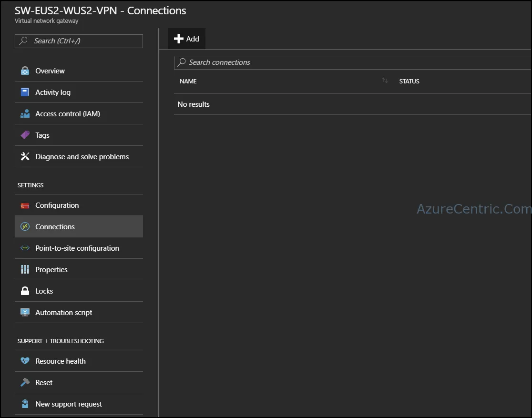
Task: Click the plus icon on Add
Action: coord(178,39)
